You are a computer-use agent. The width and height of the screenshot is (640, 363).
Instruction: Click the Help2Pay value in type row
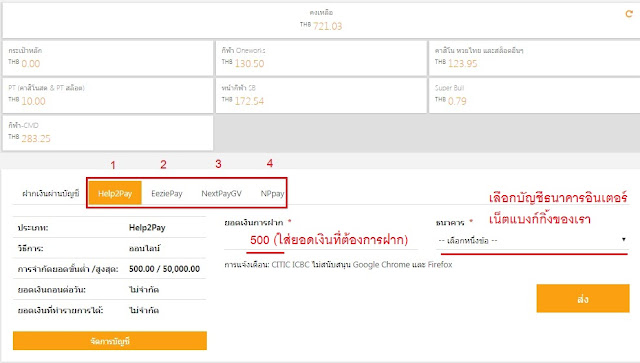point(147,227)
